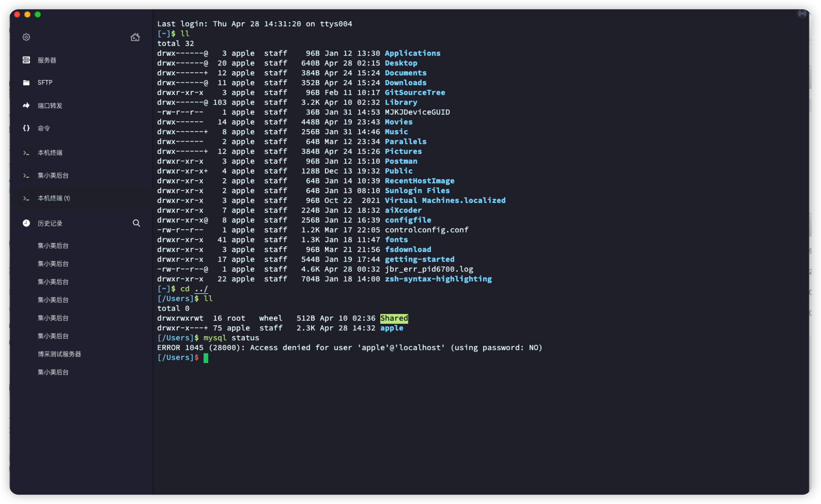Open the last 集小美后台 history entry
The width and height of the screenshot is (821, 504).
[53, 372]
